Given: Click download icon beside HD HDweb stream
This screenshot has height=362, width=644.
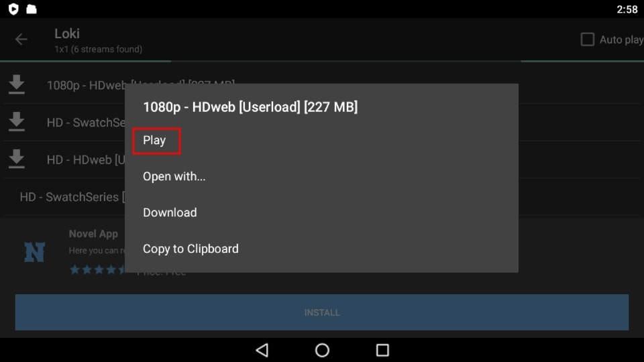Looking at the screenshot, I should coord(16,159).
